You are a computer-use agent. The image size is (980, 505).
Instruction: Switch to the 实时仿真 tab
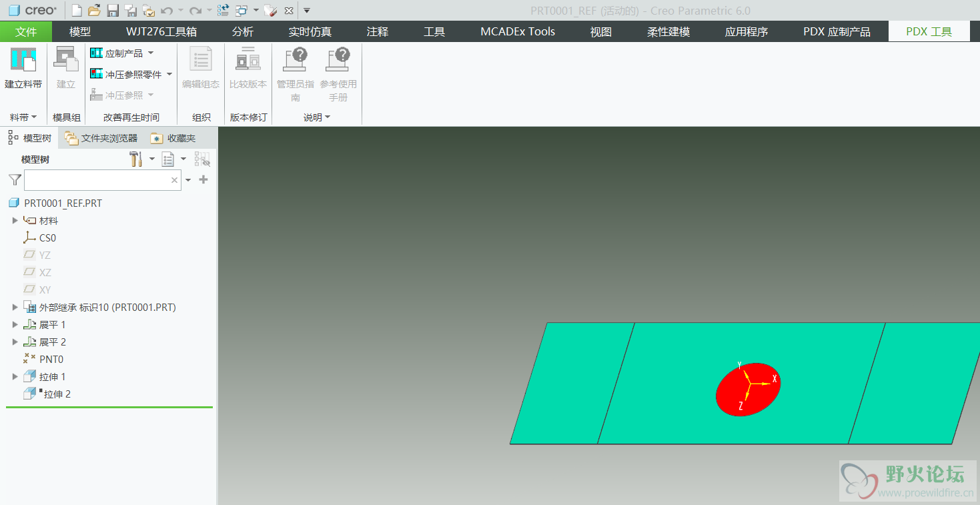[x=310, y=31]
